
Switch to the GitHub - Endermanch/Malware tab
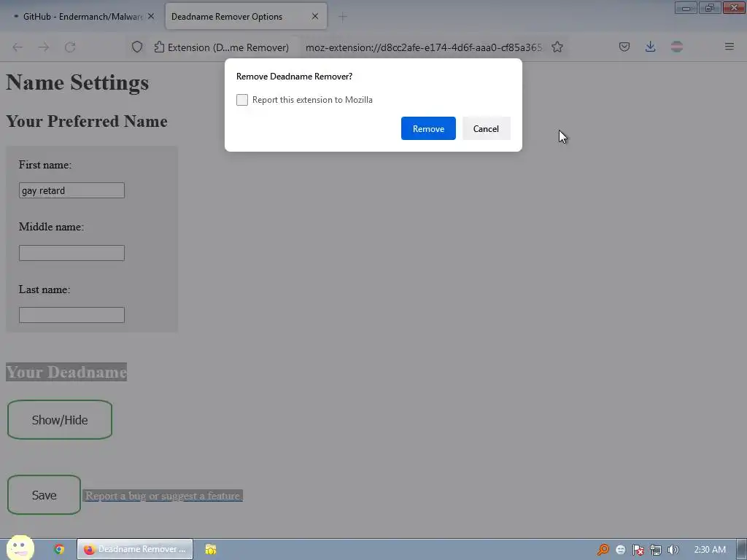tap(82, 17)
